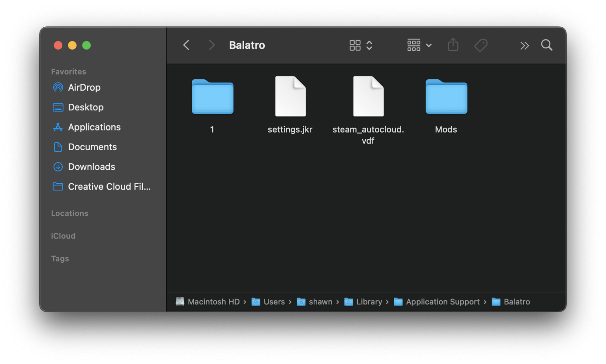Click the Creative Cloud Files sidebar icon
The width and height of the screenshot is (606, 364).
tap(58, 186)
